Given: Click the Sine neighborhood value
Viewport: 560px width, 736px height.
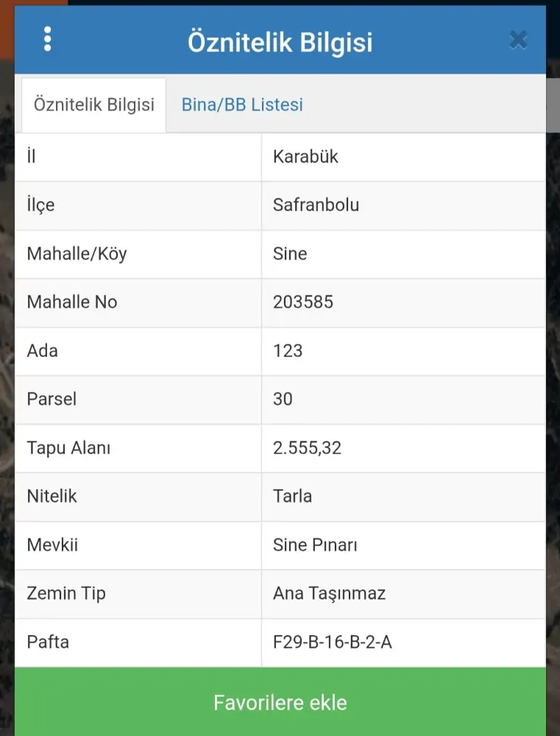Looking at the screenshot, I should 290,254.
